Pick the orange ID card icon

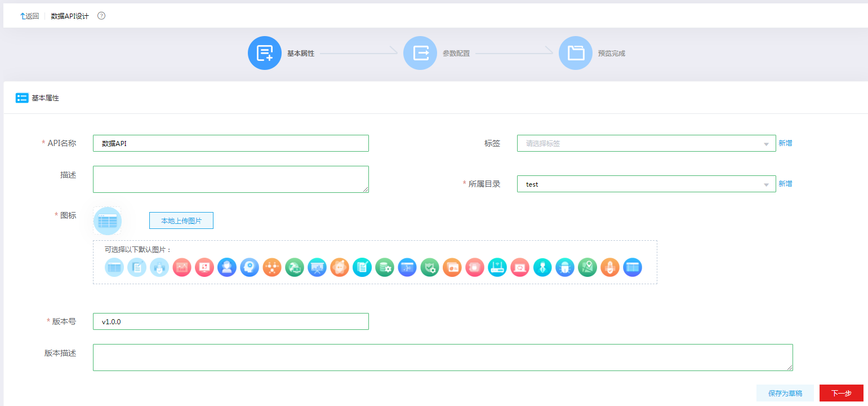click(x=452, y=267)
